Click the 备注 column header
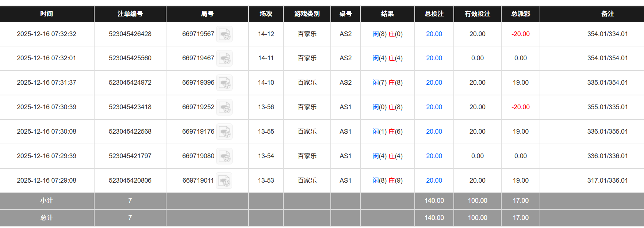Image resolution: width=644 pixels, height=228 pixels. coord(607,14)
